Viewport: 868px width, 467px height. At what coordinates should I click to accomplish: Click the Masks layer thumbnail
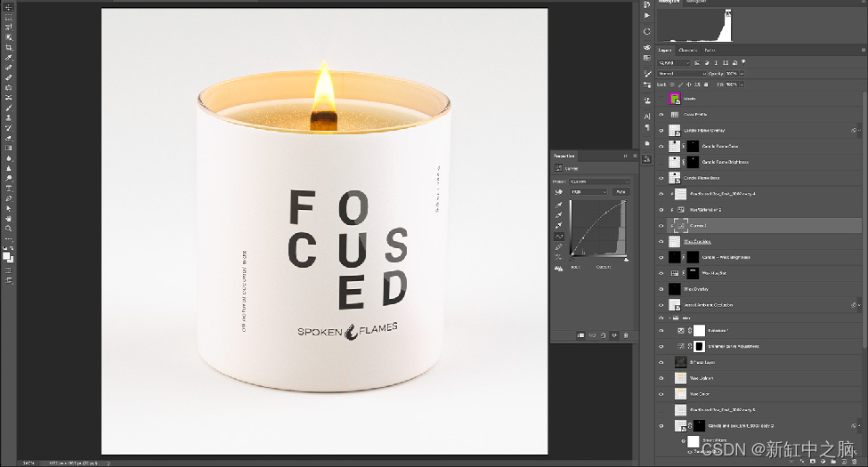(x=674, y=99)
